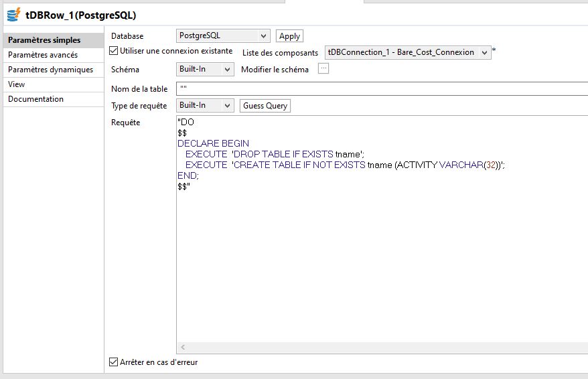
Task: Click the Liste des composants label
Action: [x=280, y=53]
